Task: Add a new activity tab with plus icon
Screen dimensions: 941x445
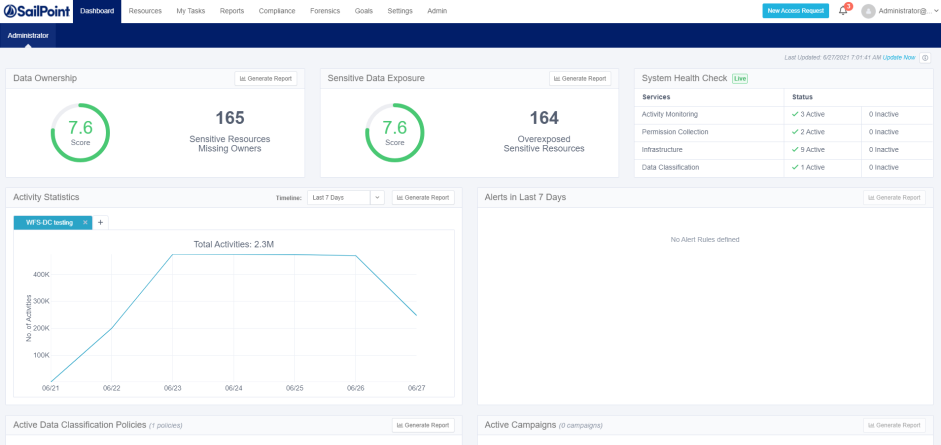Action: pos(100,222)
